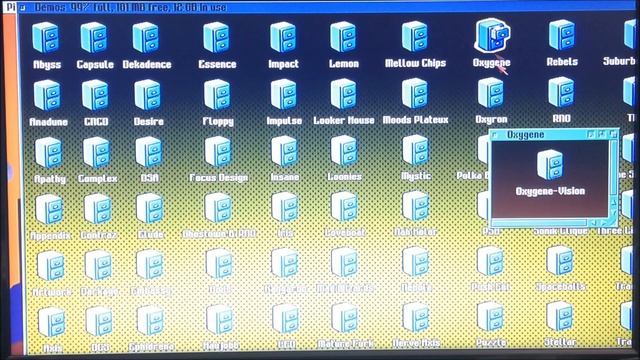
Task: Open the Mystic drawer
Action: click(416, 151)
